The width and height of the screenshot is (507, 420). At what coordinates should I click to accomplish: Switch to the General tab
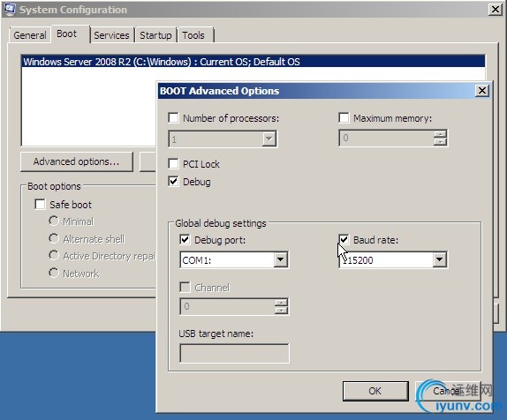30,35
